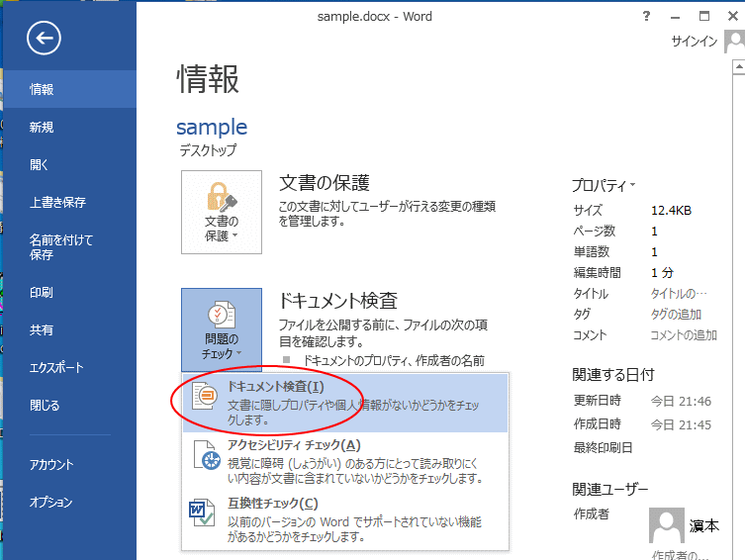745x560 pixels.
Task: Click the 更新日時 value 今日 21:46
Action: click(x=681, y=402)
